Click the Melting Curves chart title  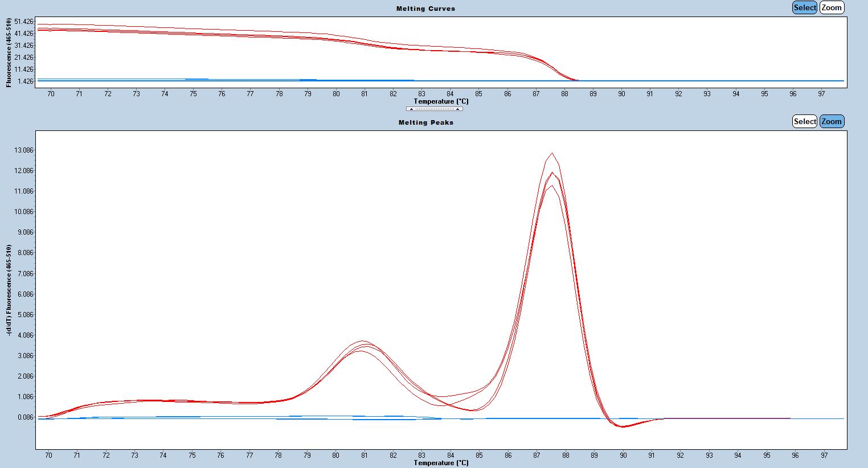point(425,9)
